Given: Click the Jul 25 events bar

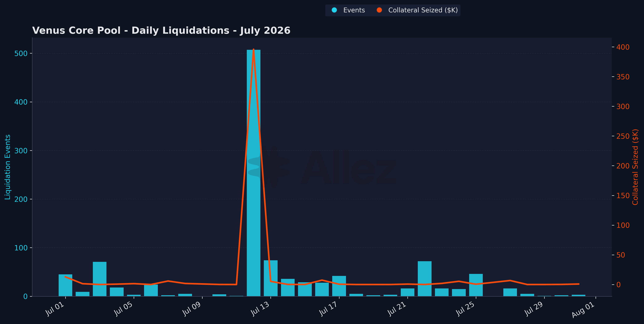Looking at the screenshot, I should [x=476, y=285].
